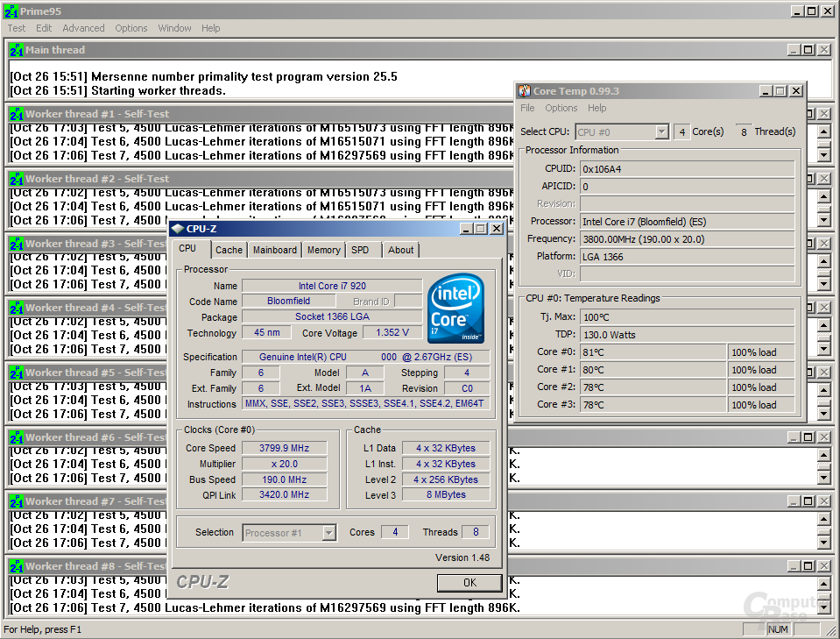840x639 pixels.
Task: Click the CPU-Z title bar icon
Action: (177, 229)
